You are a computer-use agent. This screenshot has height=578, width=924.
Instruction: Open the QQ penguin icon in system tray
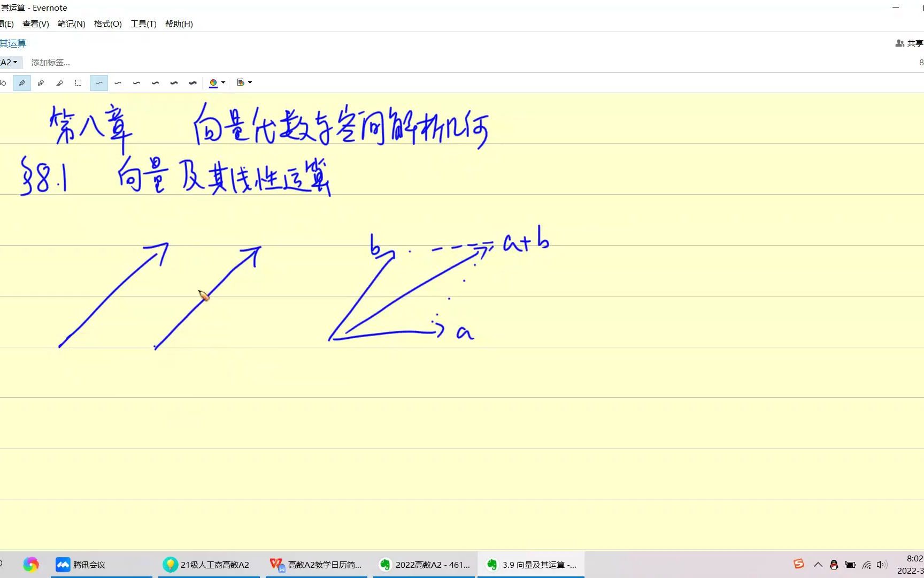click(833, 564)
